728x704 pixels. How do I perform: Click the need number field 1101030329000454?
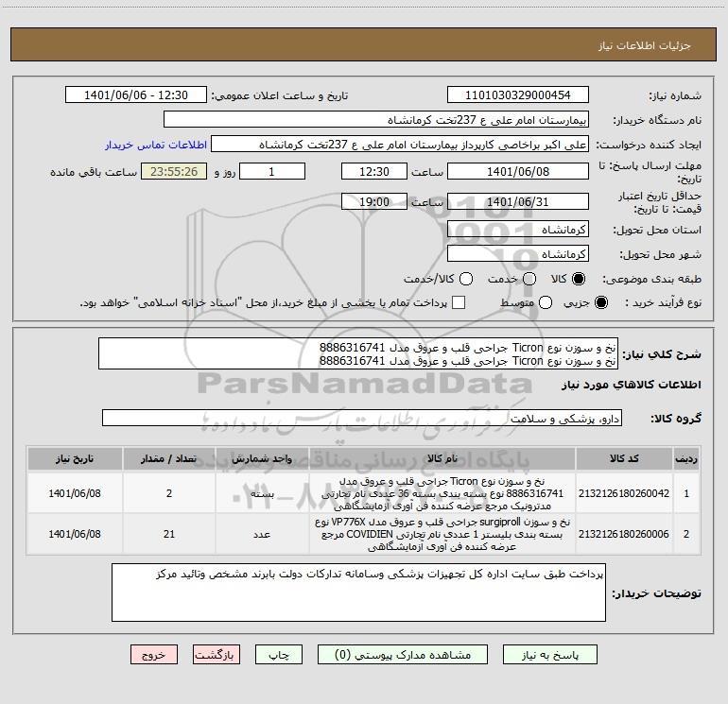click(x=518, y=94)
